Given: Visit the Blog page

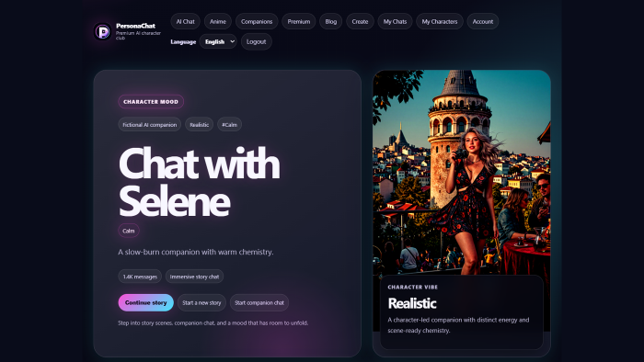Looking at the screenshot, I should tap(330, 21).
